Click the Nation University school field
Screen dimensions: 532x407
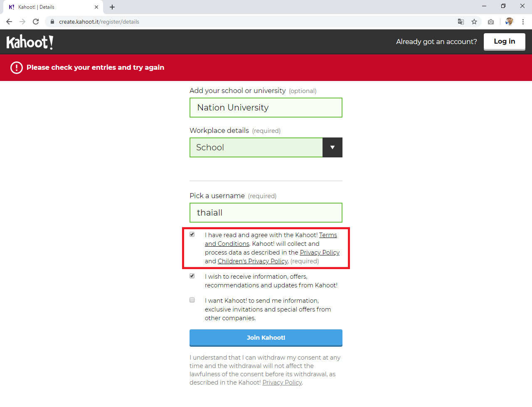pos(266,108)
